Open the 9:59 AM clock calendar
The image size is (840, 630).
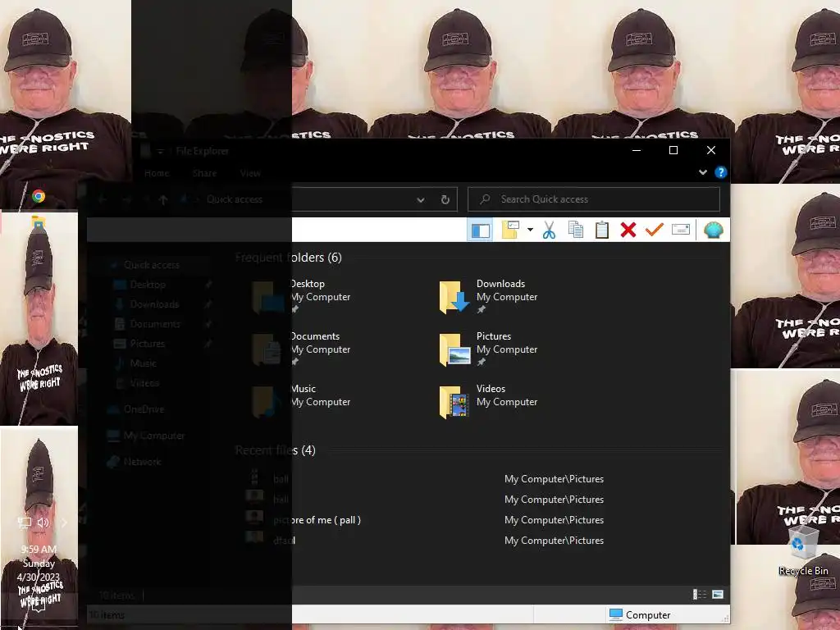click(39, 563)
